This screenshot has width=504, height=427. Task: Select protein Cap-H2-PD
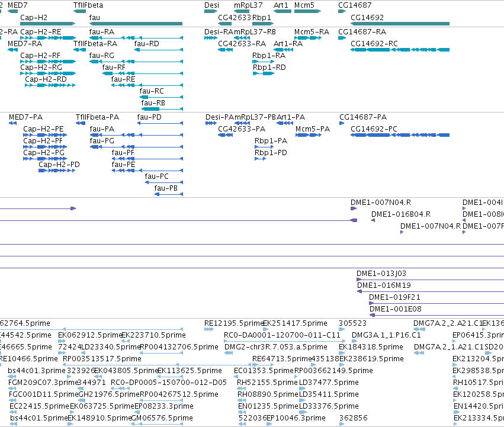tap(59, 165)
